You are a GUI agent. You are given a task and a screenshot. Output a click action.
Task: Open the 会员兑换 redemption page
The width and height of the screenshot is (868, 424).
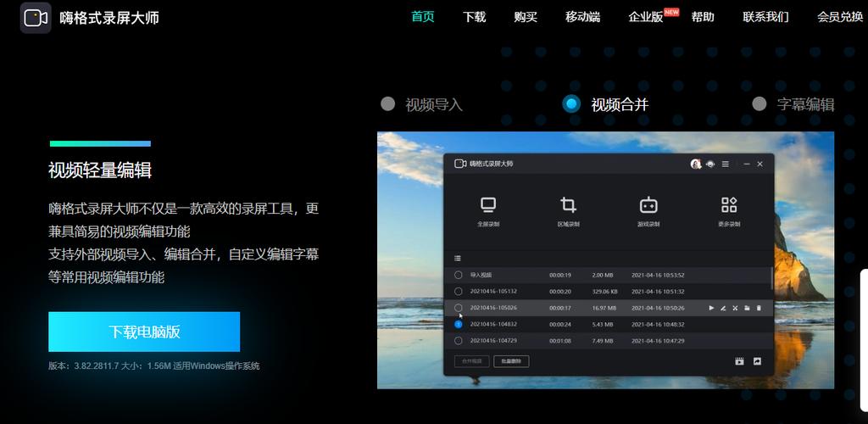click(x=840, y=17)
